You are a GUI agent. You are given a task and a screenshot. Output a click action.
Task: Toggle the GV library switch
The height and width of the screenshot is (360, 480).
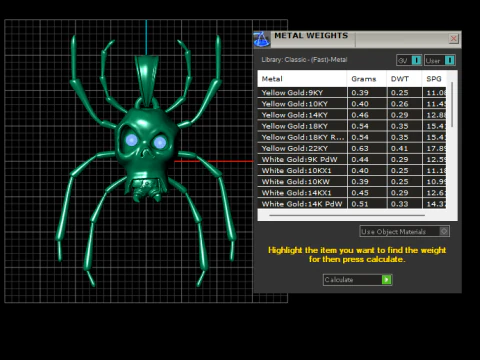coord(409,60)
